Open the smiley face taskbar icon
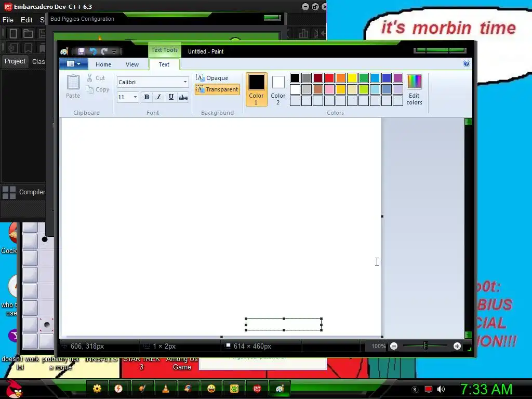The image size is (532, 399). pos(211,389)
